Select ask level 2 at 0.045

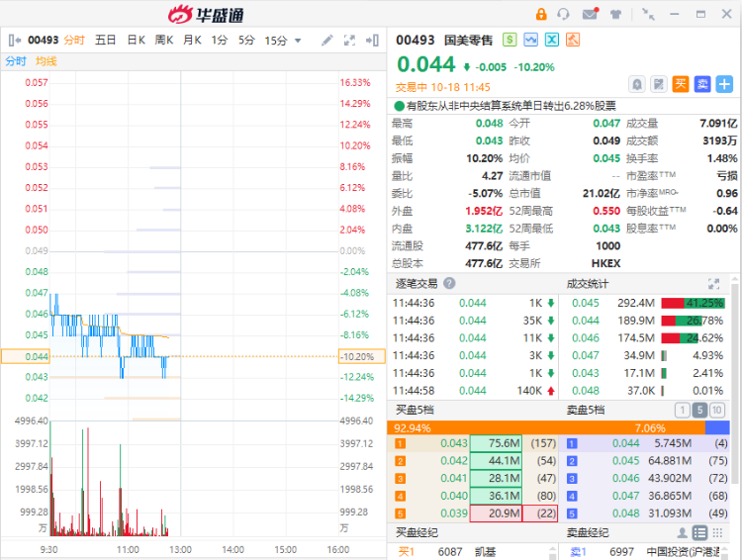coord(646,461)
